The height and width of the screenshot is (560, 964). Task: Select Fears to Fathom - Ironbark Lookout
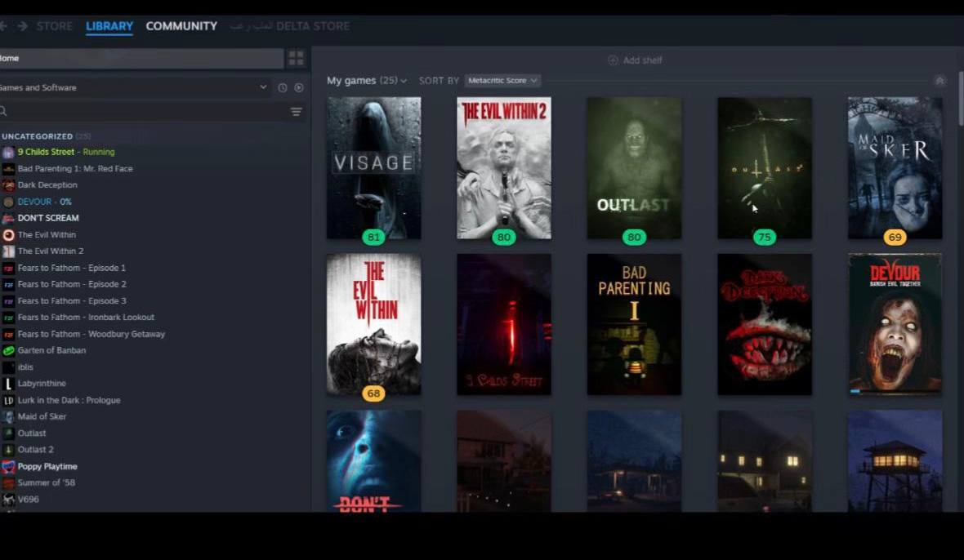(86, 318)
